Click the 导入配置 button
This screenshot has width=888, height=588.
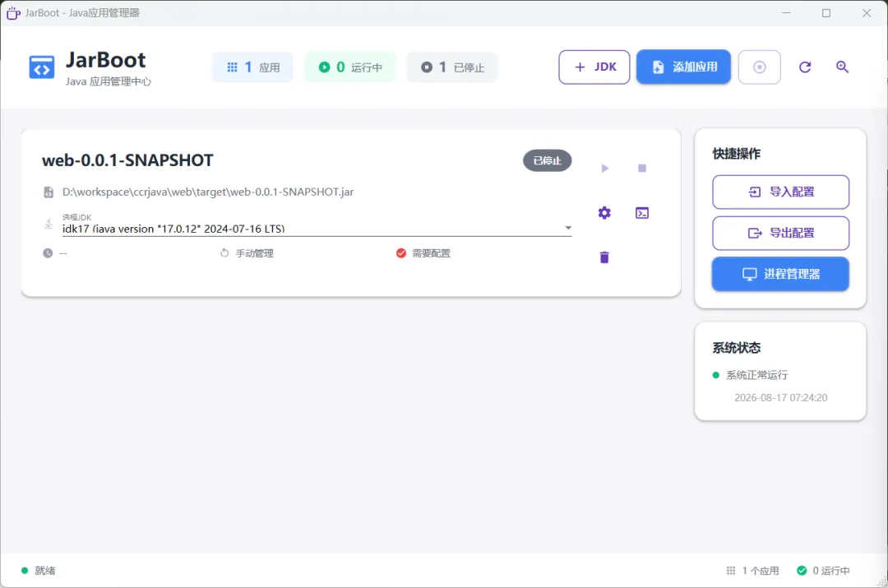[780, 192]
